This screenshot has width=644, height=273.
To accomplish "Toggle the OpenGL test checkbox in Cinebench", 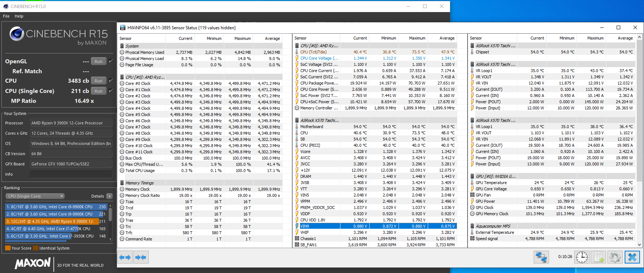I will pyautogui.click(x=111, y=61).
